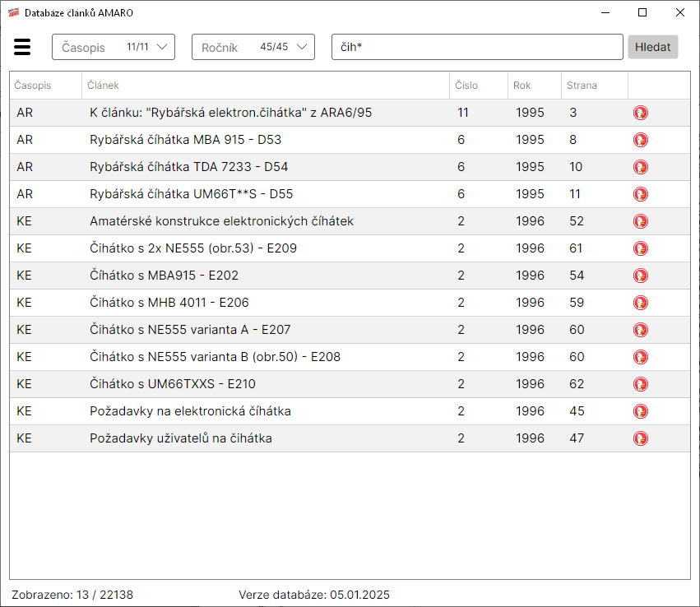Expand the Časopis dropdown
This screenshot has height=607, width=700.
[x=114, y=47]
